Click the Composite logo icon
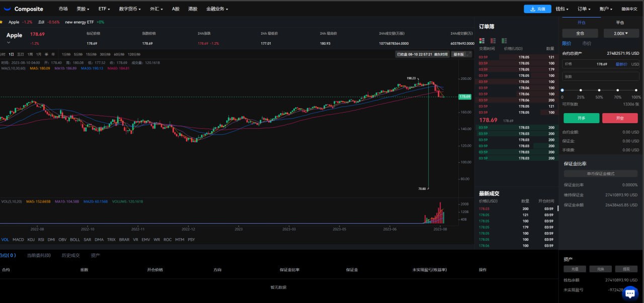Viewport: 644px width, 303px height. pos(7,9)
